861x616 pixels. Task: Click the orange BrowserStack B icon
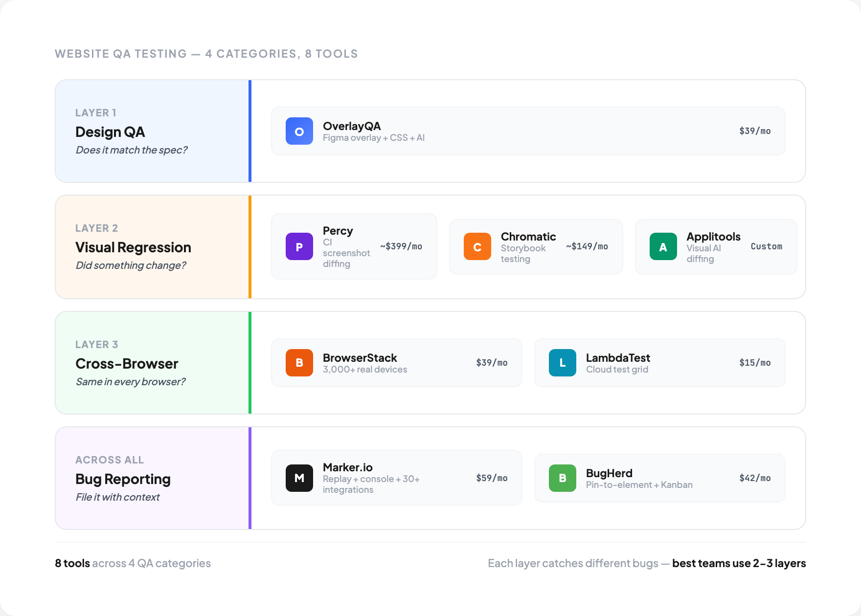[x=299, y=363]
